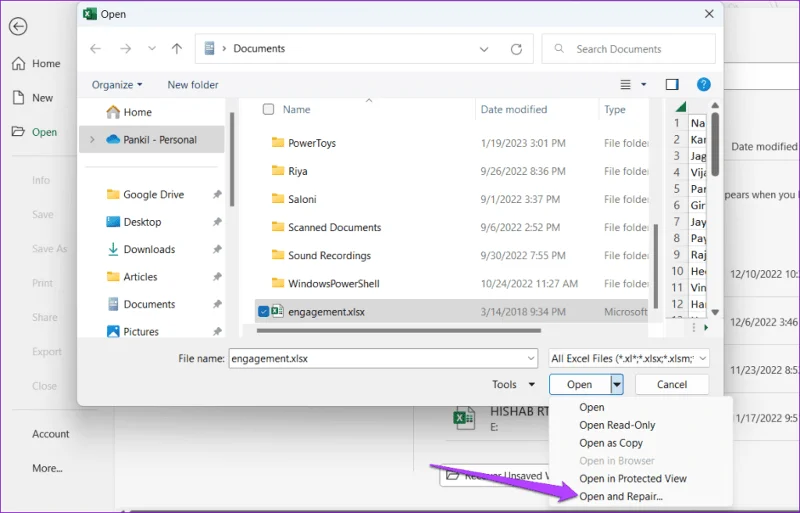The width and height of the screenshot is (800, 513).
Task: Choose Open in Protected View
Action: (633, 479)
